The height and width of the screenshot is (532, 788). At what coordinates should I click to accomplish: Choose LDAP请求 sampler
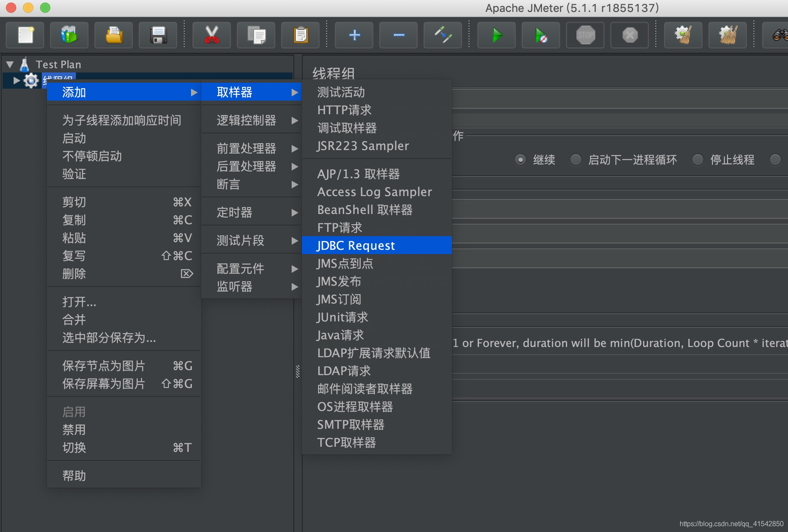click(x=377, y=371)
